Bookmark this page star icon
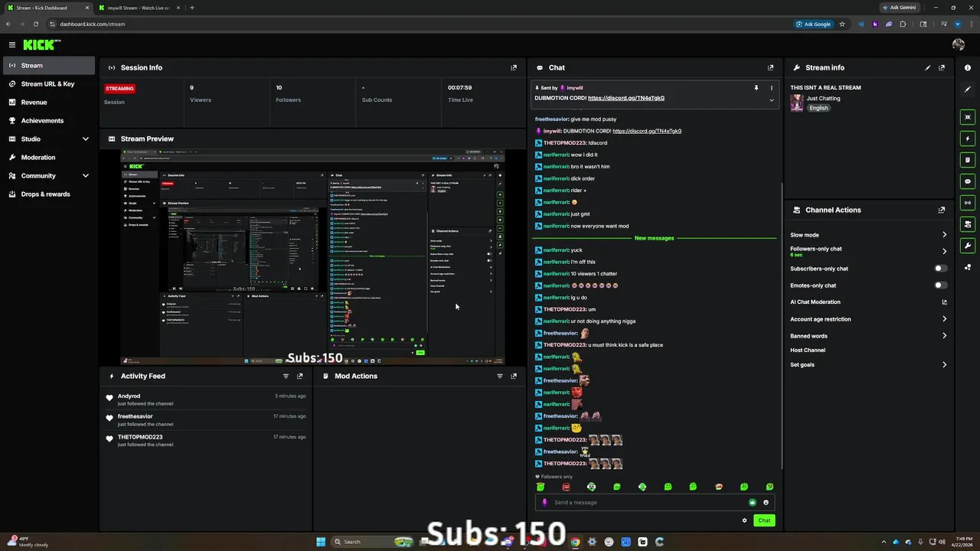 [842, 24]
